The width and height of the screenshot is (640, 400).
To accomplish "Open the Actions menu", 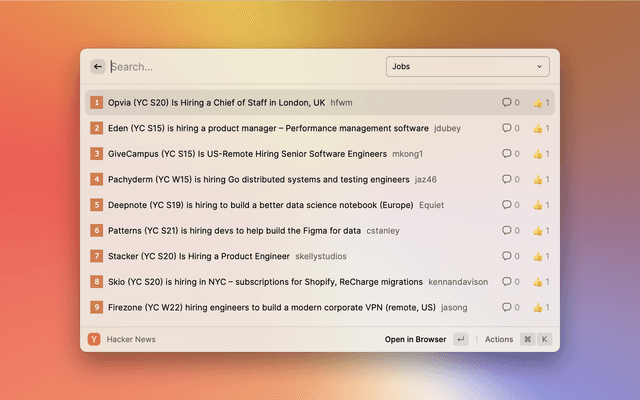I will pos(499,339).
